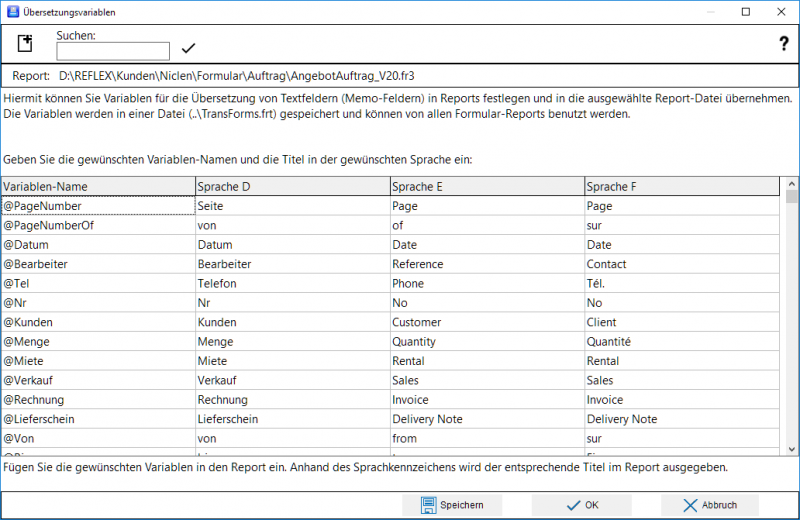Select the Customer cell in Sprache E
This screenshot has width=800, height=520.
pos(486,322)
